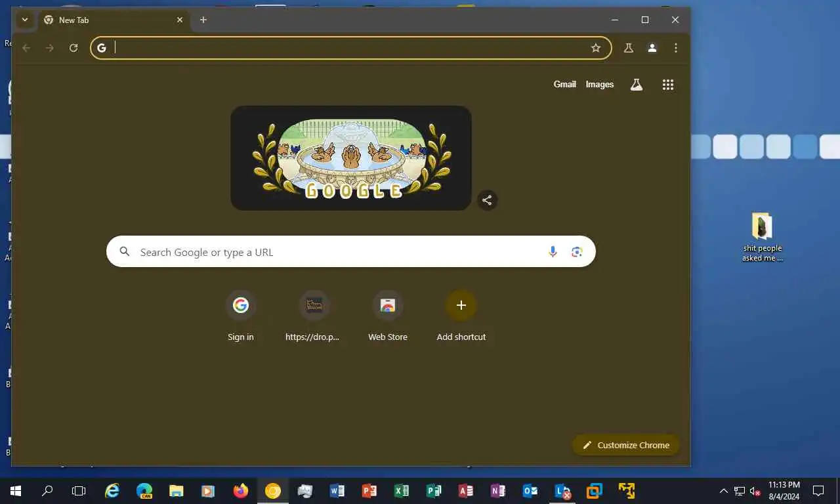Open the clock showing 11:13 PM
840x504 pixels.
pyautogui.click(x=783, y=491)
